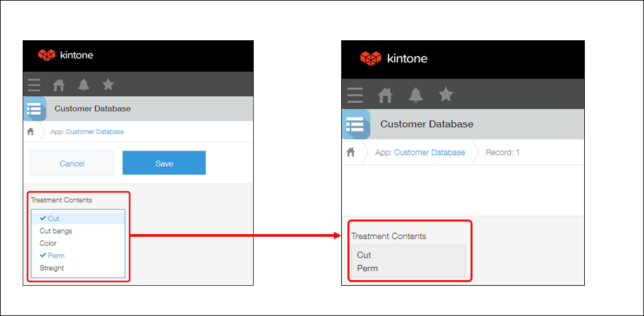Select the Color option in Treatment Contents

tap(48, 243)
